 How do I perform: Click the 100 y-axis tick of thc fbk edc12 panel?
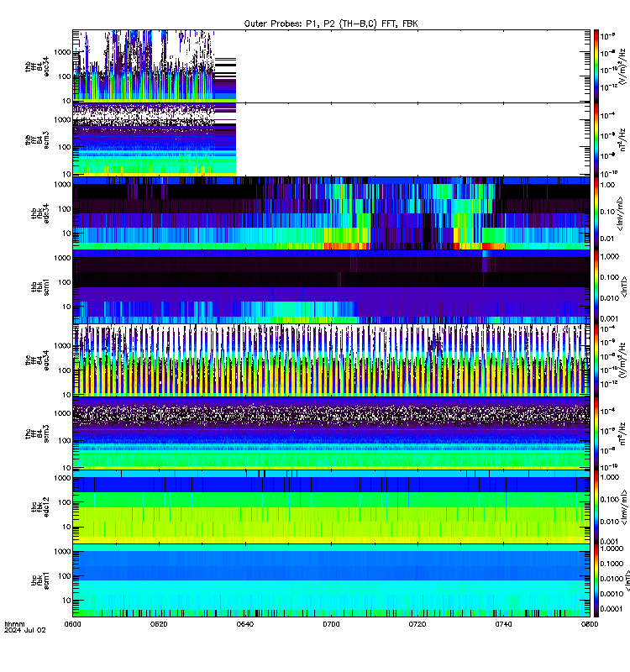tap(65, 502)
